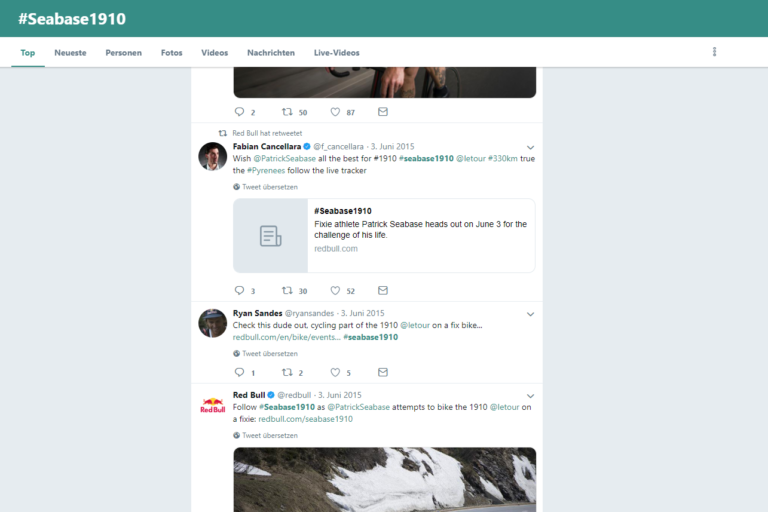
Task: Click the 'Red Bull hat retweetet' label
Action: coord(267,133)
